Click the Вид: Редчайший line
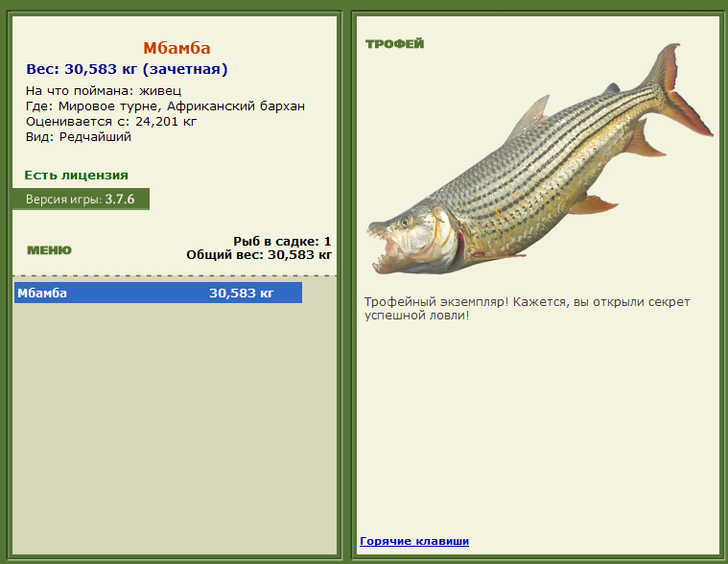Image resolution: width=728 pixels, height=564 pixels. click(x=79, y=137)
